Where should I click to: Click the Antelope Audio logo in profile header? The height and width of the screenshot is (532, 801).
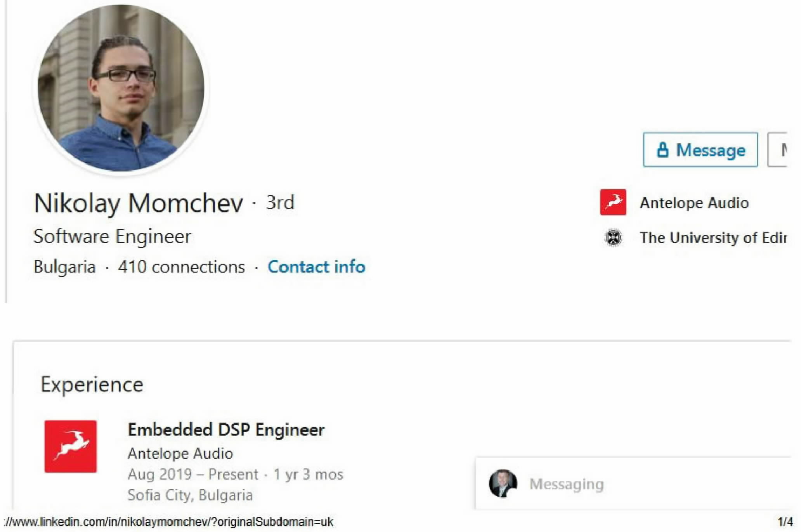[x=613, y=202]
